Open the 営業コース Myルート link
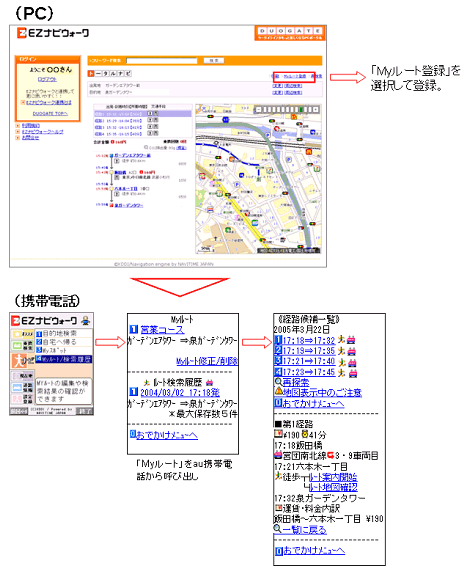Image resolution: width=470 pixels, height=570 pixels. [162, 330]
